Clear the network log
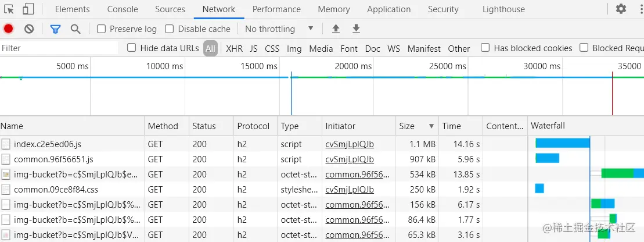This screenshot has height=242, width=644. [29, 29]
